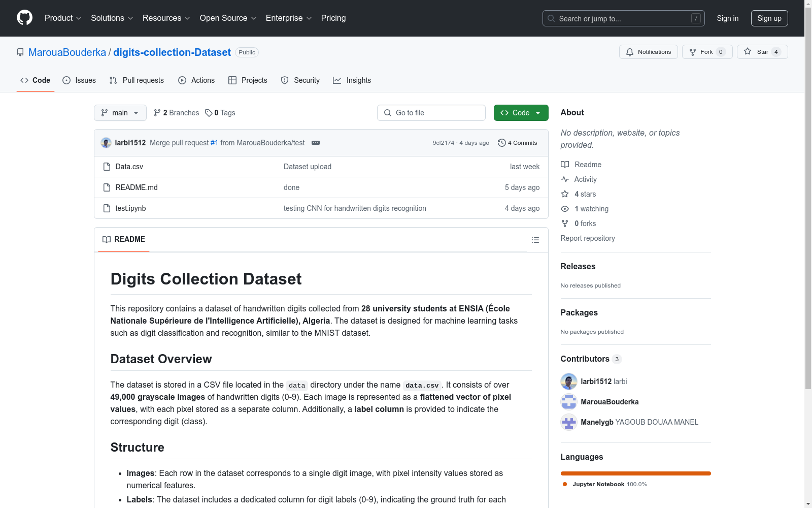The height and width of the screenshot is (508, 812).
Task: Open the Solutions menu in header
Action: click(112, 18)
